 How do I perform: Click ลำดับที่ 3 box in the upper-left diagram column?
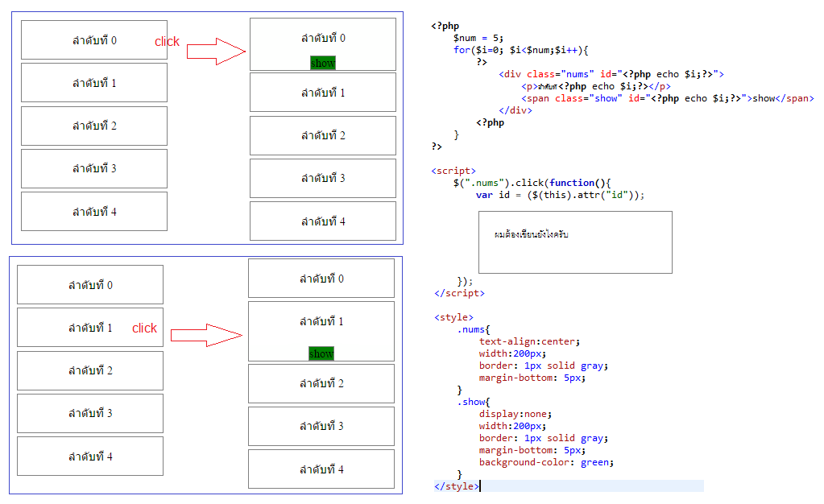94,169
